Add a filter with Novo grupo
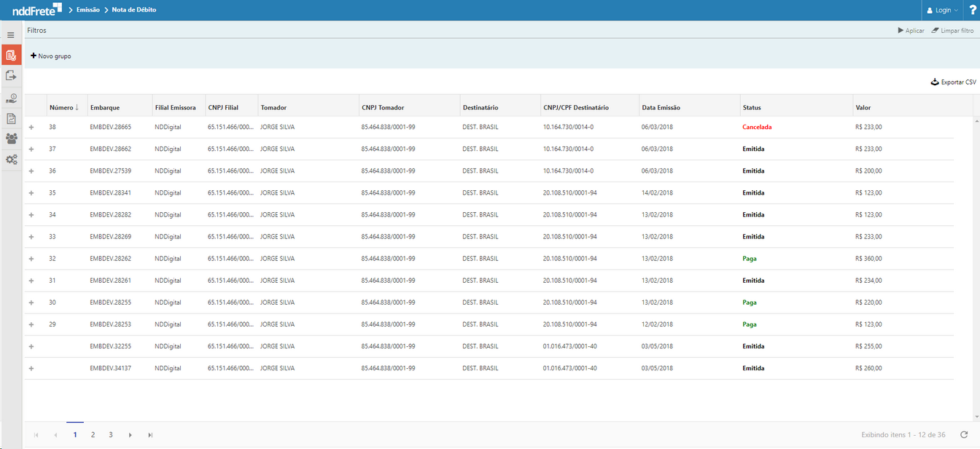980x449 pixels. click(x=51, y=56)
